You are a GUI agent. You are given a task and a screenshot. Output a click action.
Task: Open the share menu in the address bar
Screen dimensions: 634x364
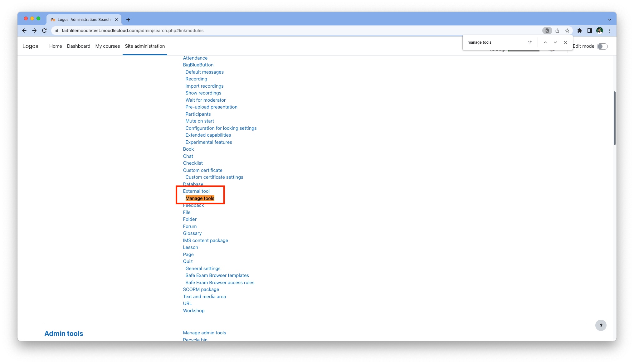(x=558, y=31)
